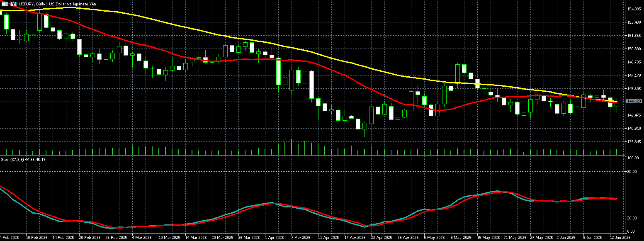Screen dimensions: 644x241
Task: Click the 20.00 stochastic scale label
Action: [633, 218]
